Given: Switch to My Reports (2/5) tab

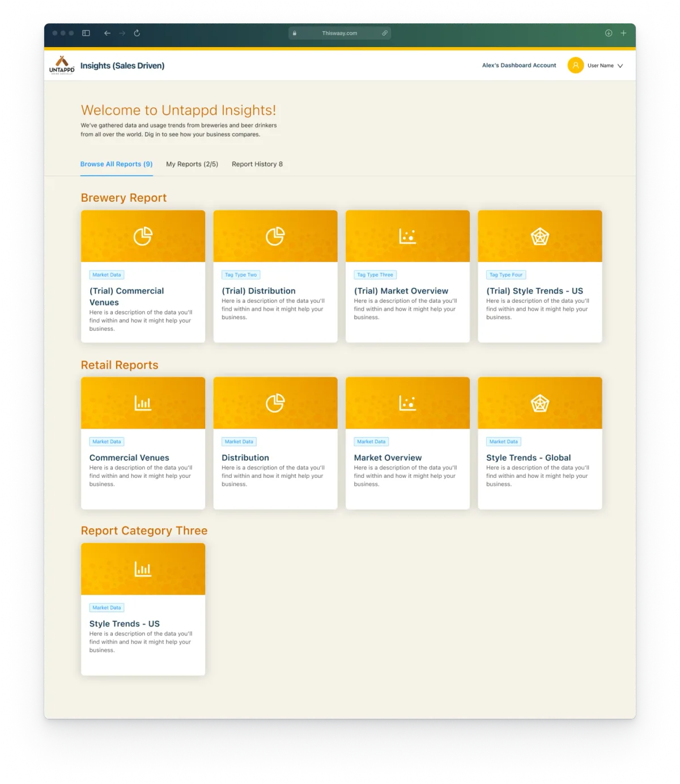Looking at the screenshot, I should [x=192, y=164].
